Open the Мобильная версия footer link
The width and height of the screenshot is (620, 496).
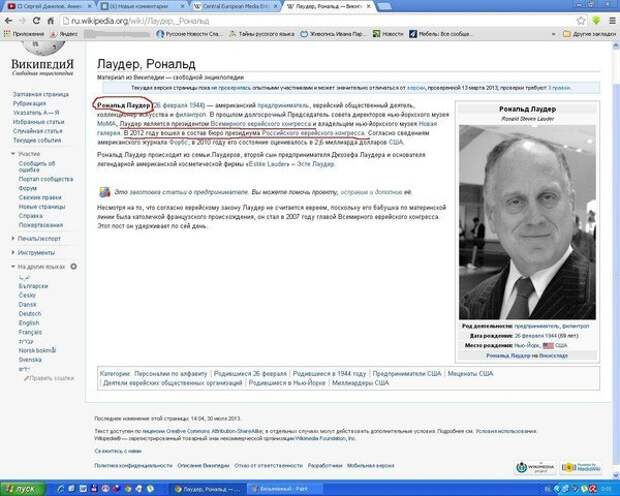[370, 466]
